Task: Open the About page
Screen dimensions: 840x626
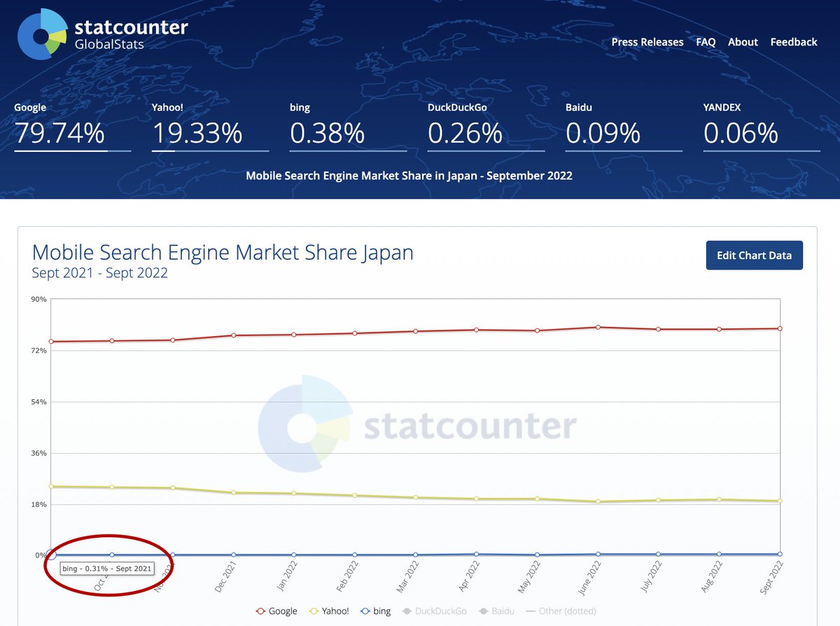Action: point(743,42)
